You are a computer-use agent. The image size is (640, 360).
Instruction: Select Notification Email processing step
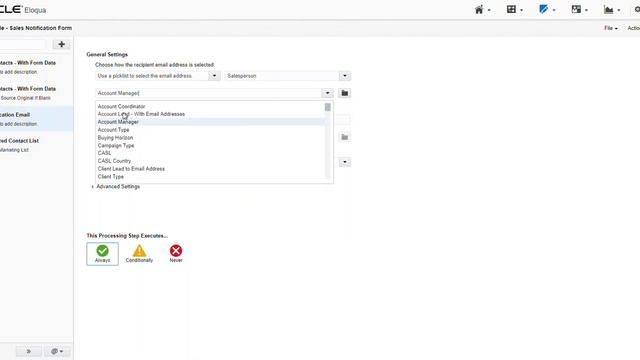(x=36, y=119)
